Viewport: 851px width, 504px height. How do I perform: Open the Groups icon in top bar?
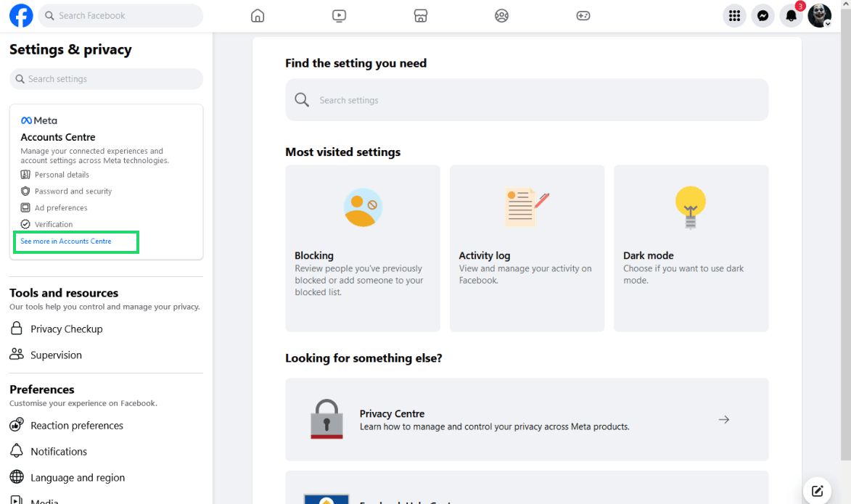(x=501, y=15)
